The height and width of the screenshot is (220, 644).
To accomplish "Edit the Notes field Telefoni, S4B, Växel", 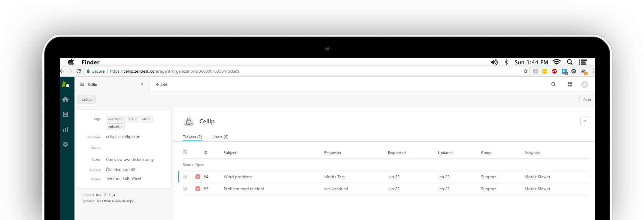I will coord(123,179).
